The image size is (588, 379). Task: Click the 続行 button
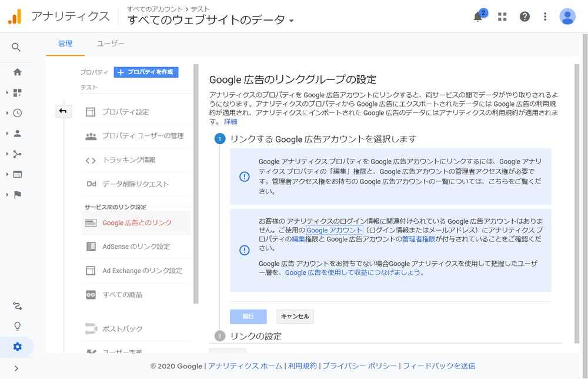coord(248,317)
